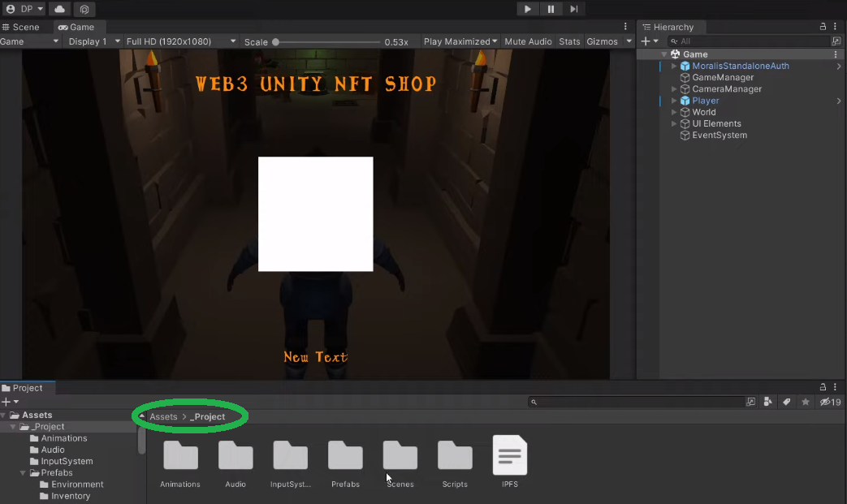Select the Game tab

click(76, 27)
